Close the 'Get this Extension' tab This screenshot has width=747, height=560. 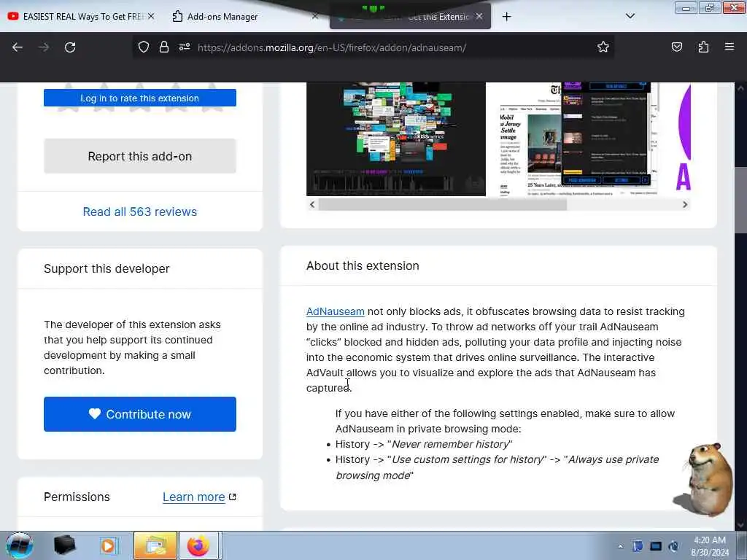(479, 16)
